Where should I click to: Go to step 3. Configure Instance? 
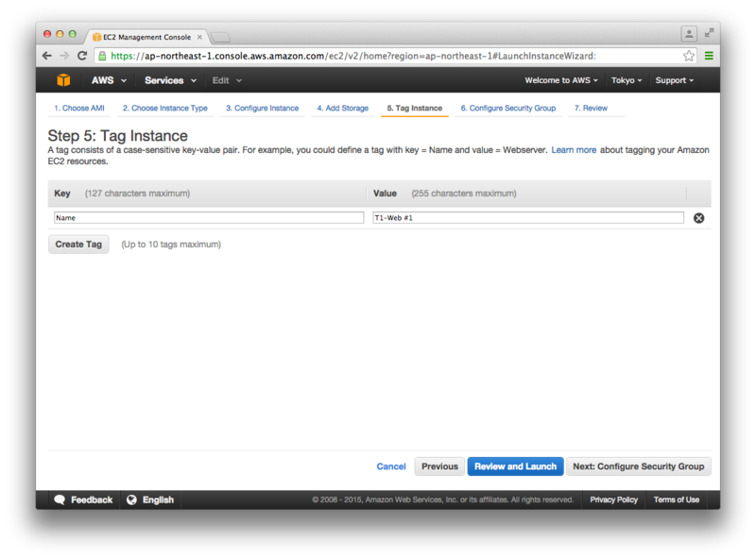[x=263, y=108]
